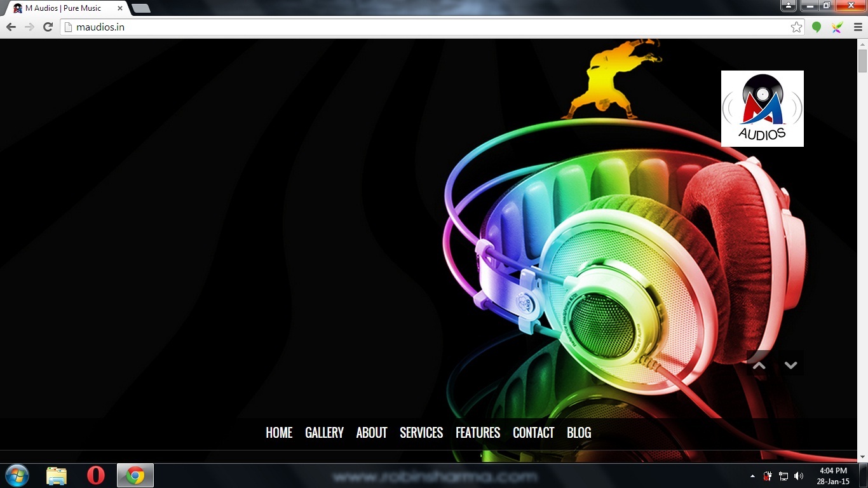Click the slider down chevron
Screen dimensions: 868x488
coord(791,364)
